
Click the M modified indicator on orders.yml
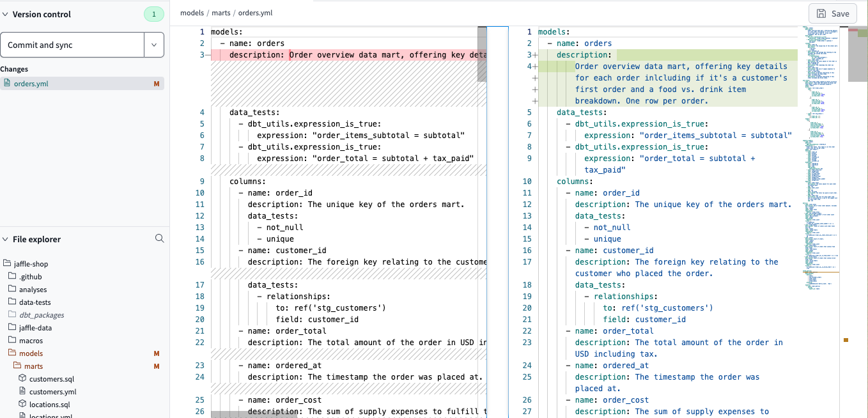[155, 83]
